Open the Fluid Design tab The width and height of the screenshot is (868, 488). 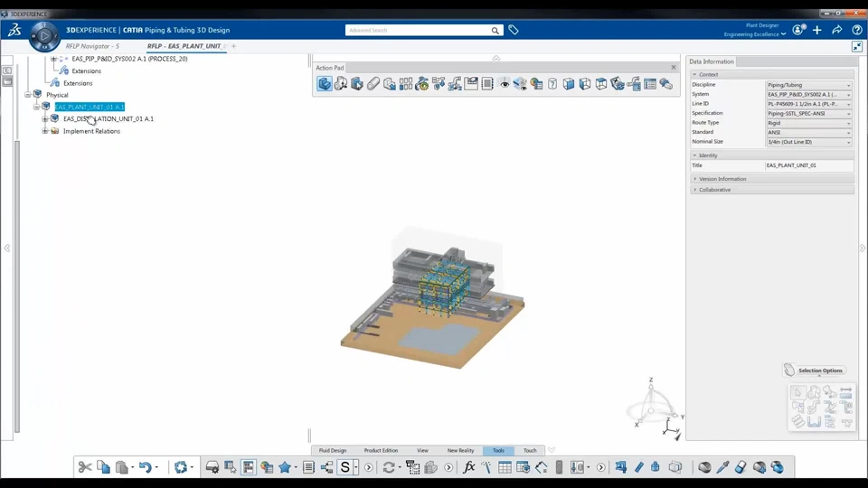pos(333,450)
